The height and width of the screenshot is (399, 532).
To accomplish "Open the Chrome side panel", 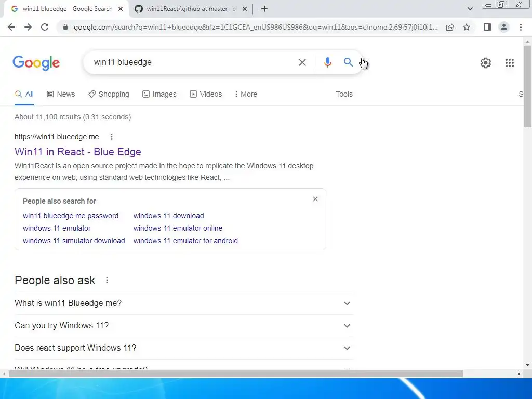I will [487, 27].
